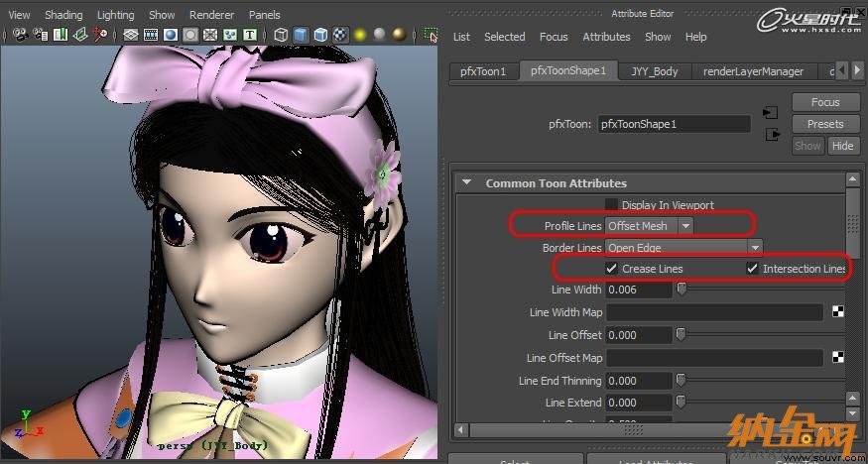Toggle the Safe Title T icon
868x464 pixels.
[250, 36]
